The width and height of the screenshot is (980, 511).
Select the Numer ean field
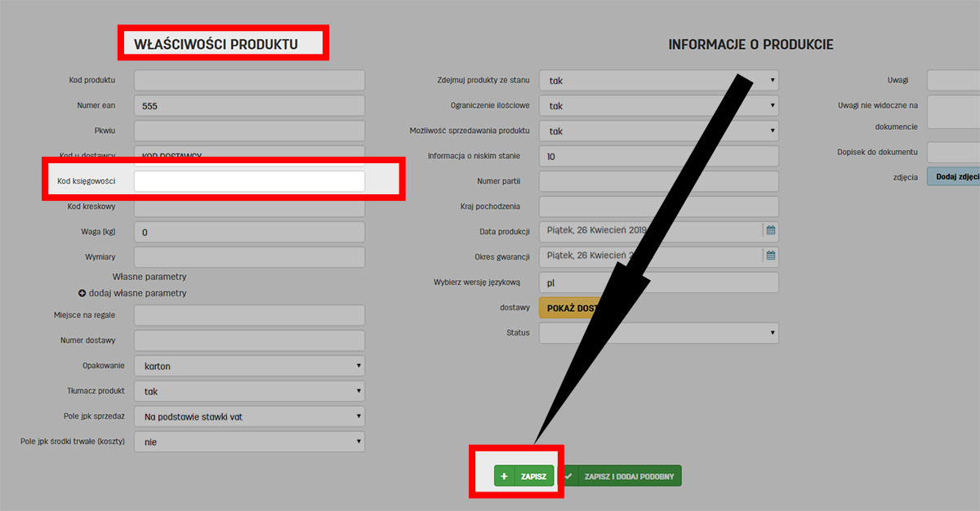pyautogui.click(x=249, y=106)
